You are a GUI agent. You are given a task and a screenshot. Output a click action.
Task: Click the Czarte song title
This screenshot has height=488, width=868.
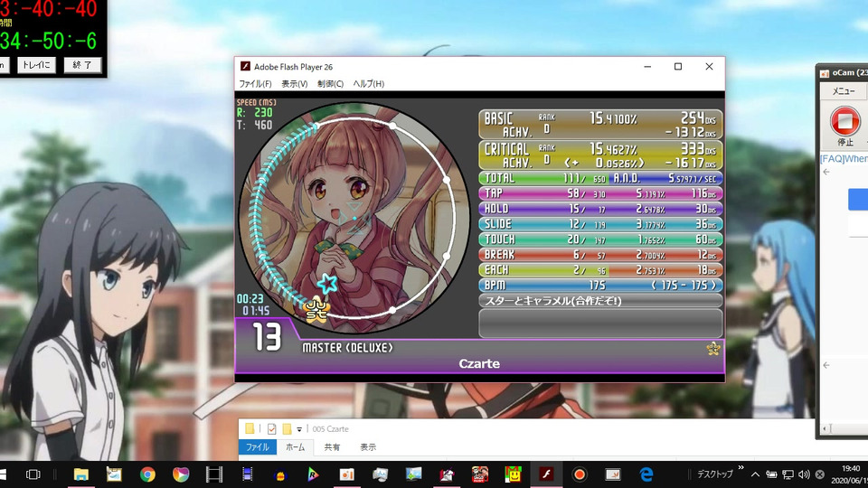point(479,364)
